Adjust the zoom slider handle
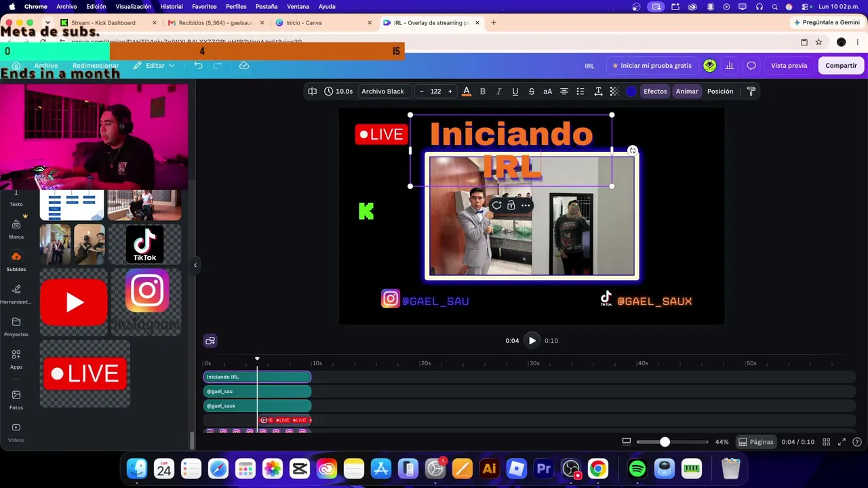The image size is (868, 488). tap(665, 442)
